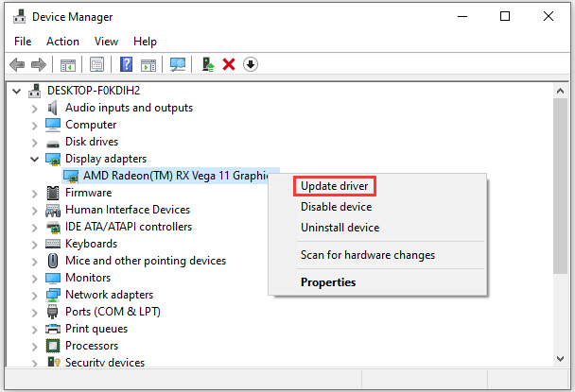Viewport: 575px width, 392px height.
Task: Click the Update device driver toolbar icon
Action: pyautogui.click(x=208, y=65)
